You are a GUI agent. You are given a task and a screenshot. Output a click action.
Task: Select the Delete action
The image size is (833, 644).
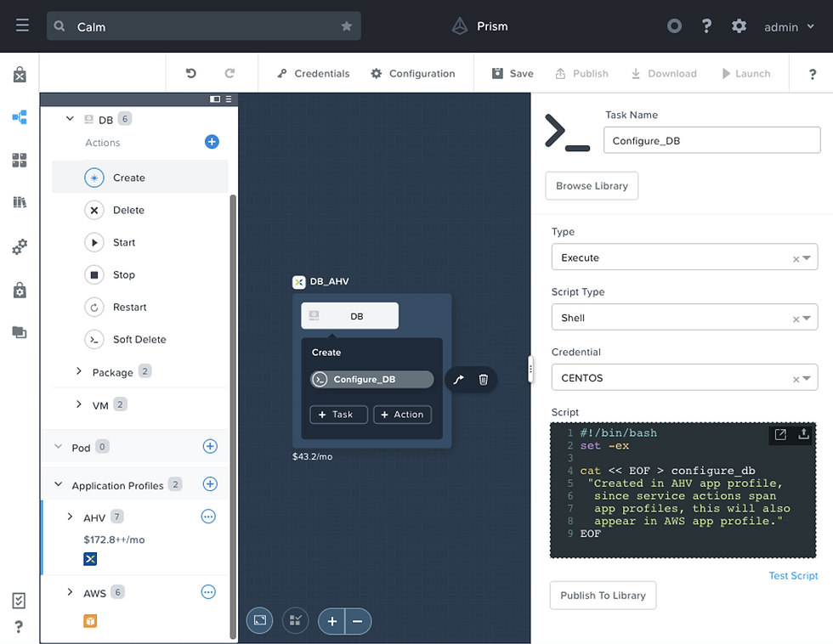point(139,210)
